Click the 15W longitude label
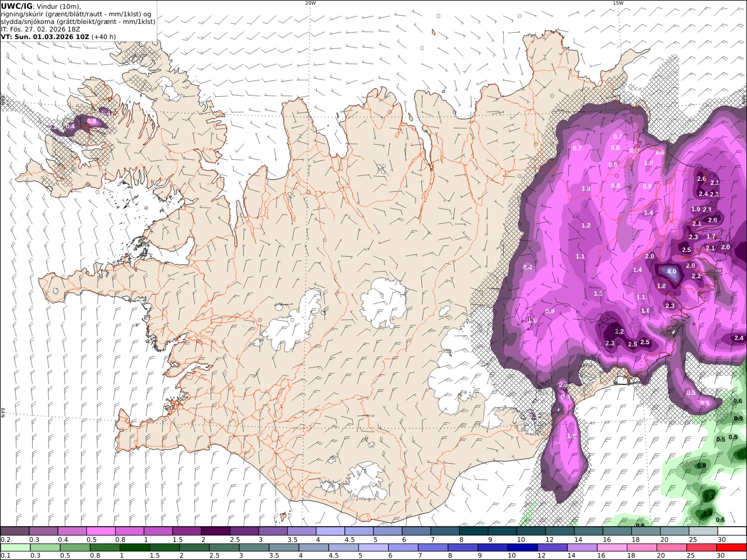This screenshot has height=560, width=747. pyautogui.click(x=617, y=3)
